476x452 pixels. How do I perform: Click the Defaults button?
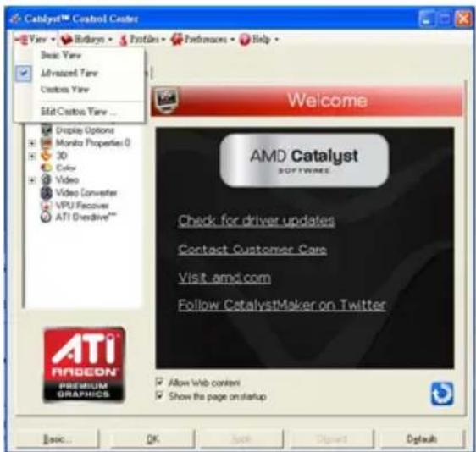(x=422, y=439)
